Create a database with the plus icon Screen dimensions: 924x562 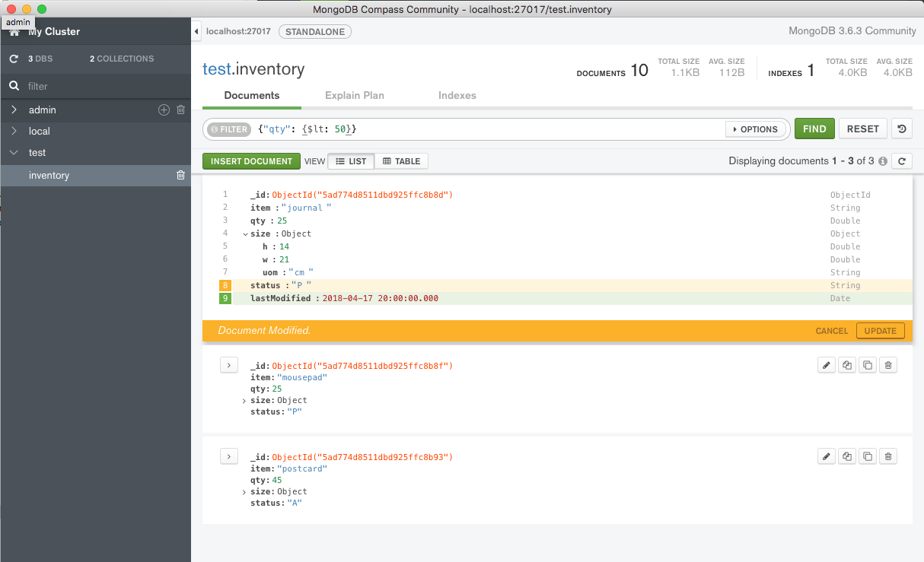click(164, 110)
